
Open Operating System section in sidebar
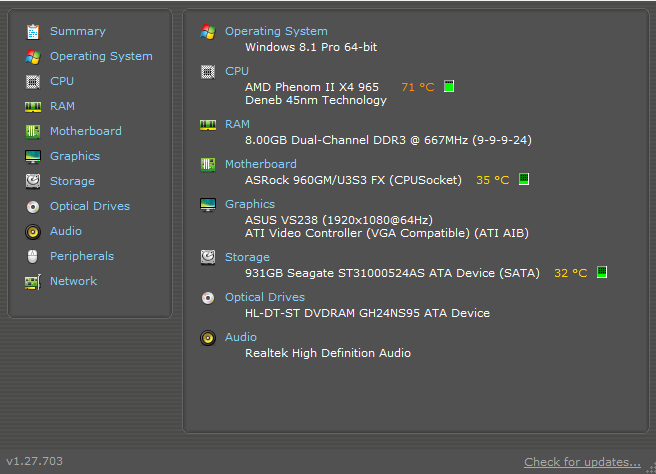pos(101,56)
